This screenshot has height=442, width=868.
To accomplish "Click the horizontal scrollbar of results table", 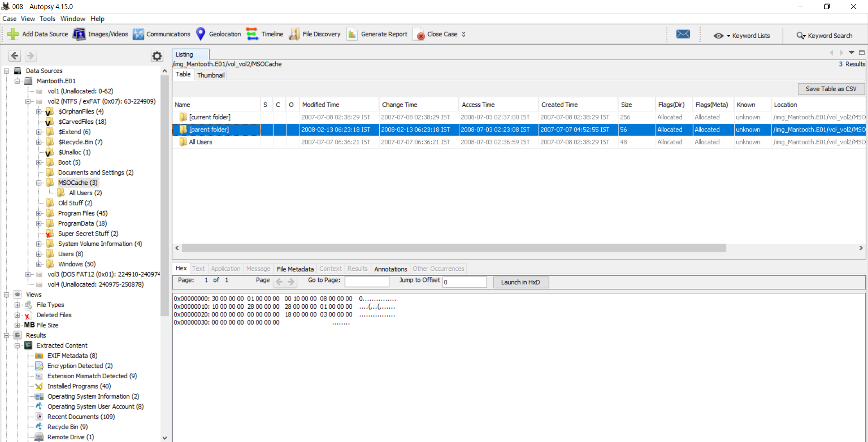I will [x=454, y=248].
